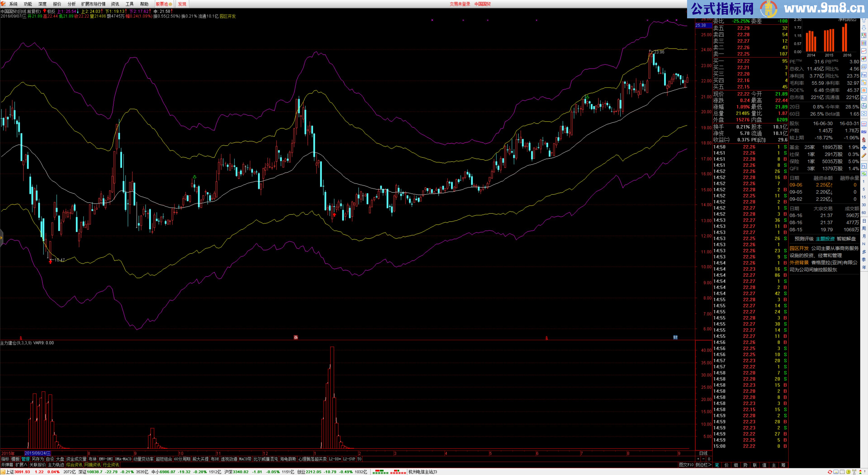
Task: Click the four-arrow move icon in sidebar
Action: [x=864, y=148]
